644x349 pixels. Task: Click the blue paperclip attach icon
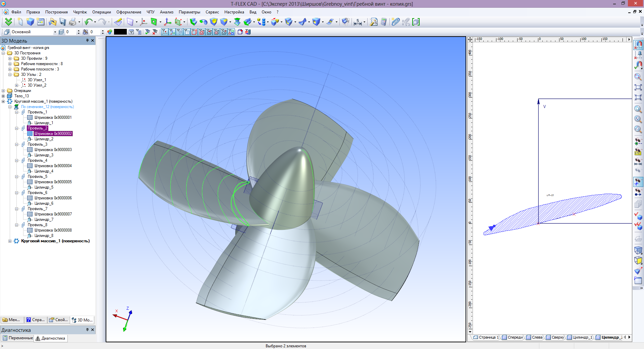pos(396,22)
